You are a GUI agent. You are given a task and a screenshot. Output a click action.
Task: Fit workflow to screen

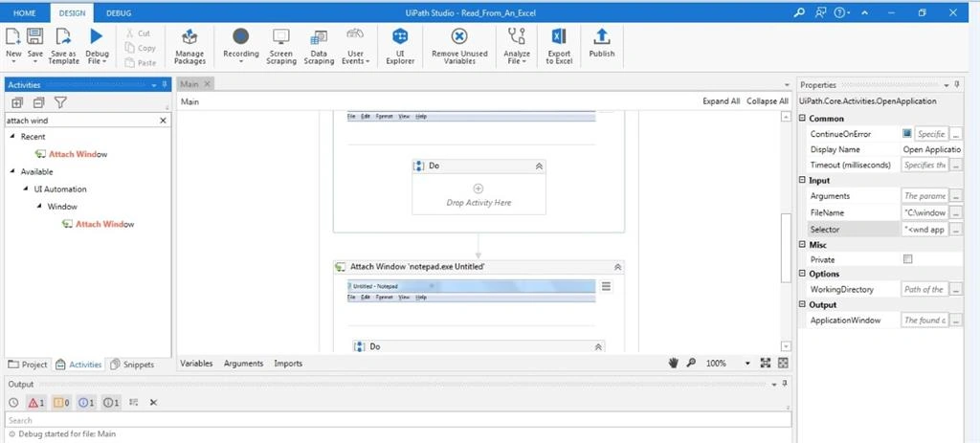tap(766, 363)
